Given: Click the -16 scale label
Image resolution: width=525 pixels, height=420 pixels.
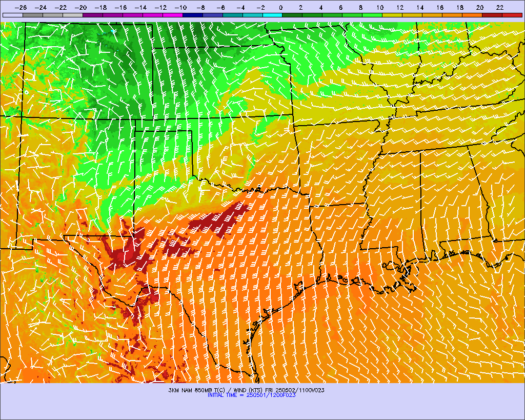Looking at the screenshot, I should [x=120, y=7].
